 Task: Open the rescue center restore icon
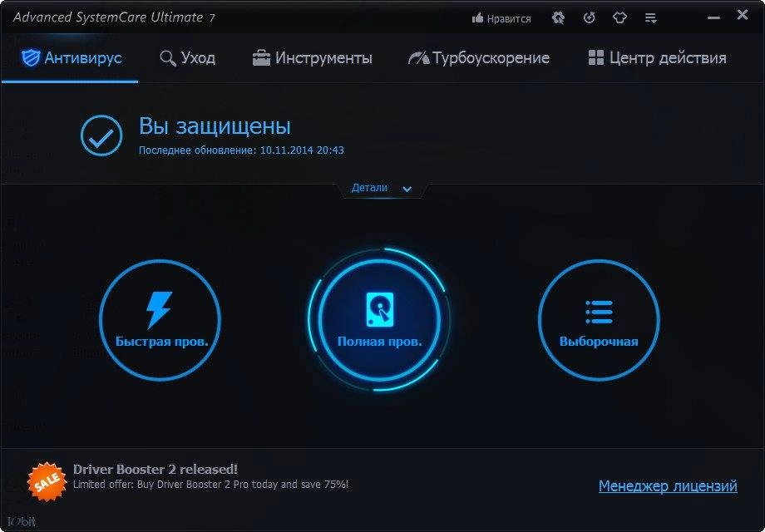pyautogui.click(x=558, y=18)
